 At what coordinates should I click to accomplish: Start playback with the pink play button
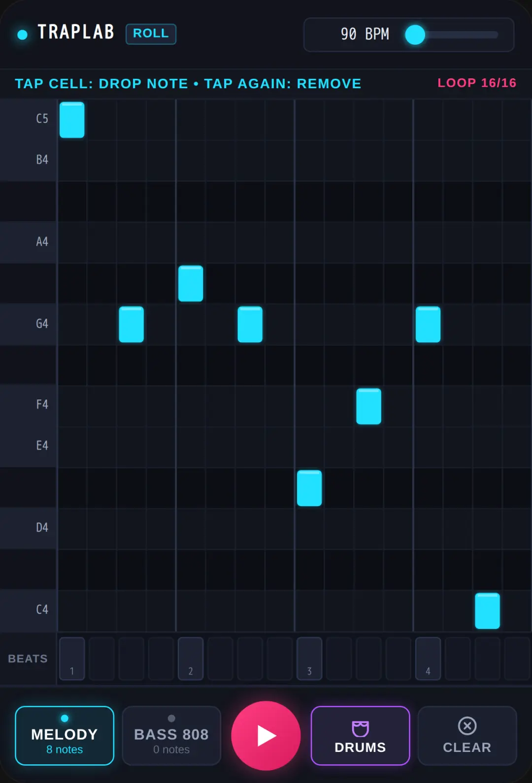point(266,736)
